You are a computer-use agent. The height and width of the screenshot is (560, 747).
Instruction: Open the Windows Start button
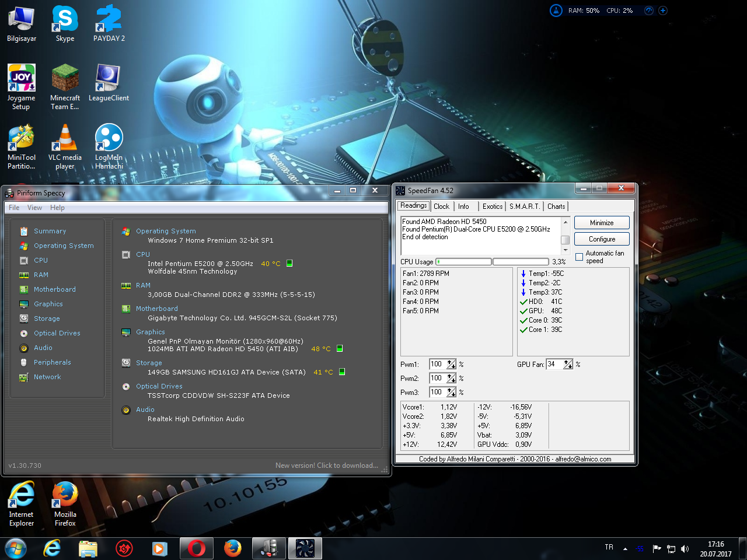[16, 548]
